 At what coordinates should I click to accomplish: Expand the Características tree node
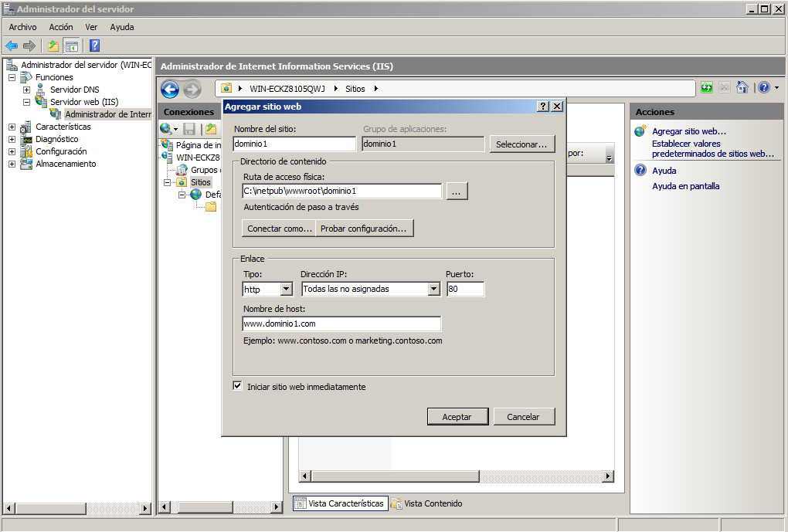pyautogui.click(x=12, y=127)
